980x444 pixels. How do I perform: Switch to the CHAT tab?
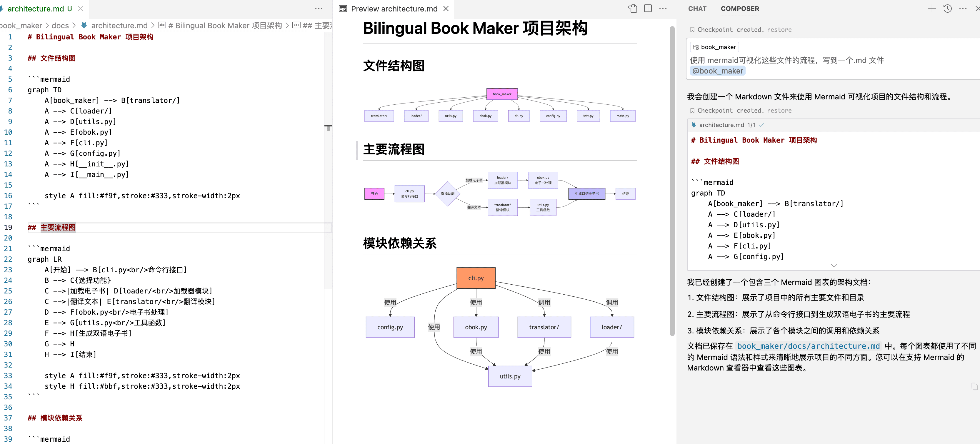(697, 8)
